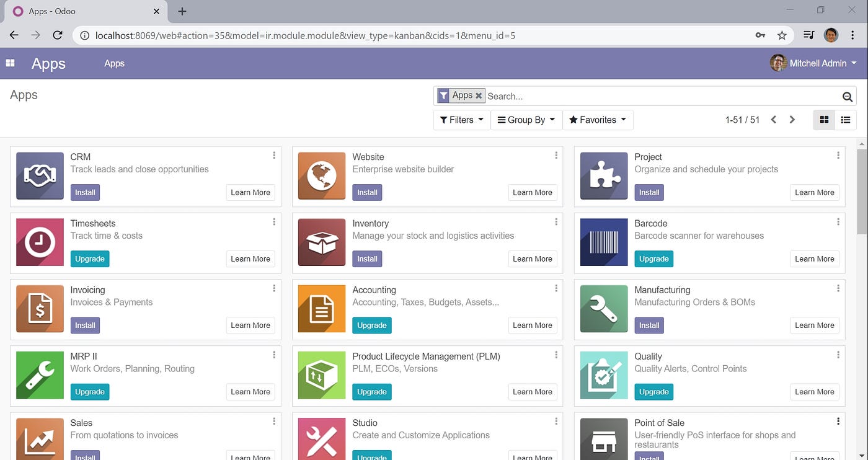Image resolution: width=868 pixels, height=460 pixels.
Task: Click the Point of Sale shop icon
Action: [x=604, y=439]
